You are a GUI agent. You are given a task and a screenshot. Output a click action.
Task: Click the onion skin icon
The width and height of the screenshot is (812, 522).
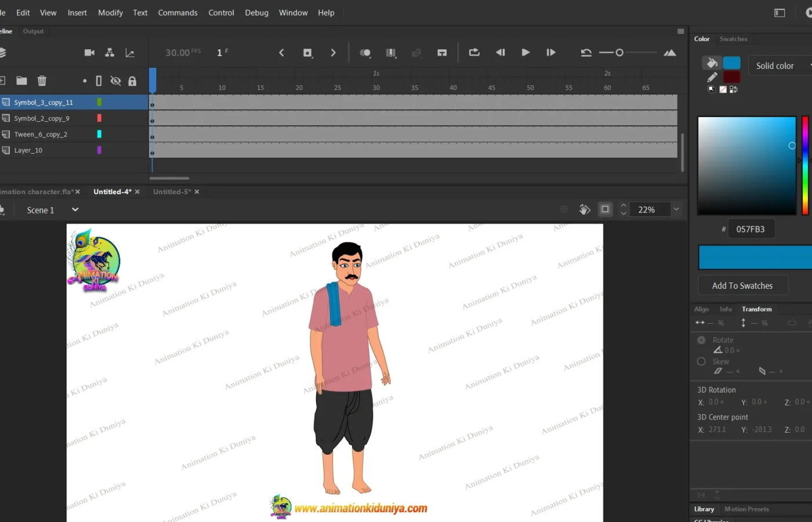365,53
